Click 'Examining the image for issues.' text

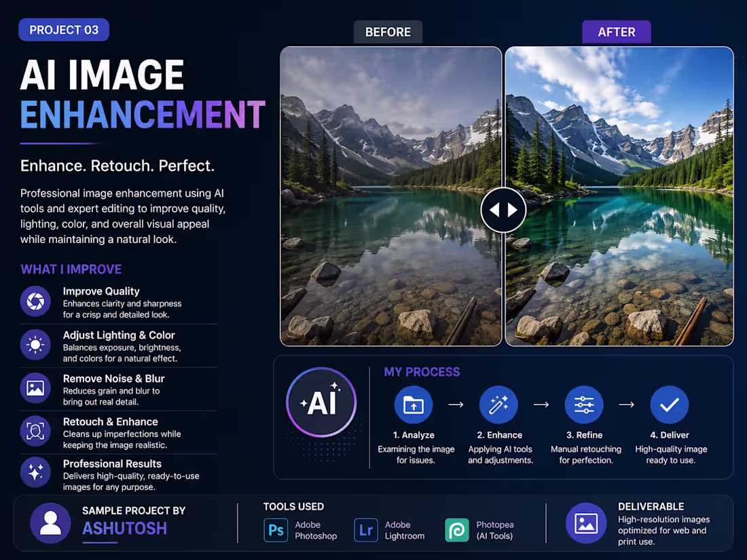coord(416,454)
